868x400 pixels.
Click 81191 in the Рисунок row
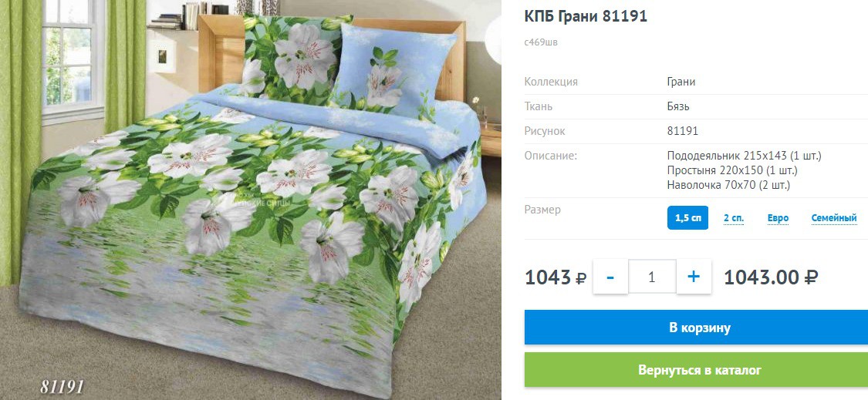pyautogui.click(x=683, y=131)
